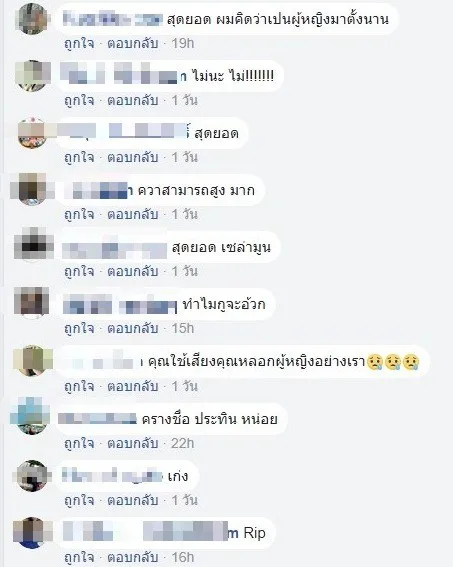Like the 'คุณใช้เสียงคุณหลอกผู้หญิงอย่างเรา' comment
453x567 pixels.
click(x=79, y=387)
